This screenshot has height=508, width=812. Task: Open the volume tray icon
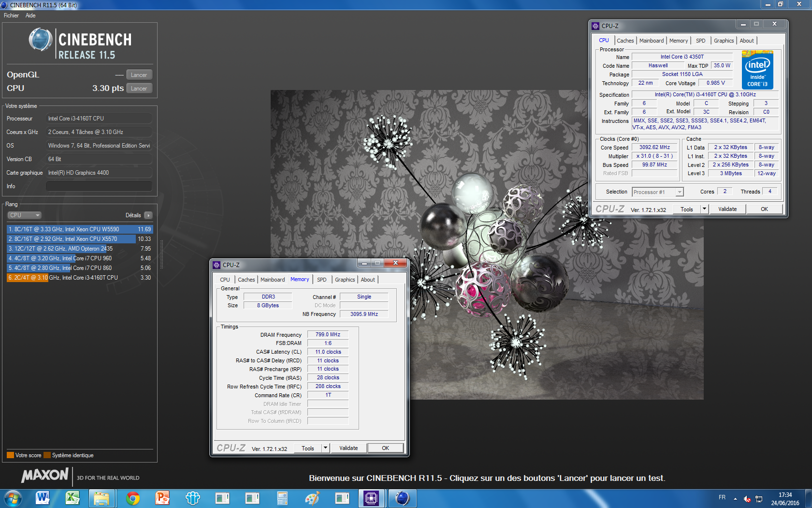pos(747,498)
